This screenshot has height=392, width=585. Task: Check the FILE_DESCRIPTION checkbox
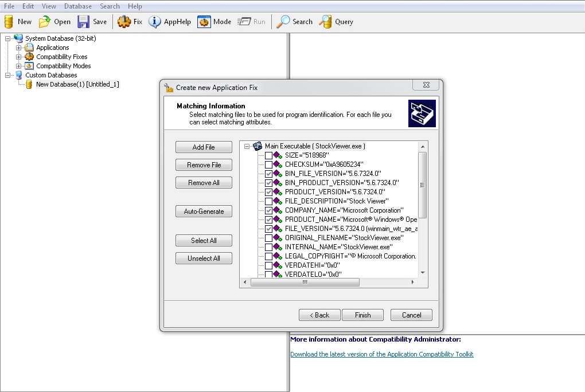[268, 201]
